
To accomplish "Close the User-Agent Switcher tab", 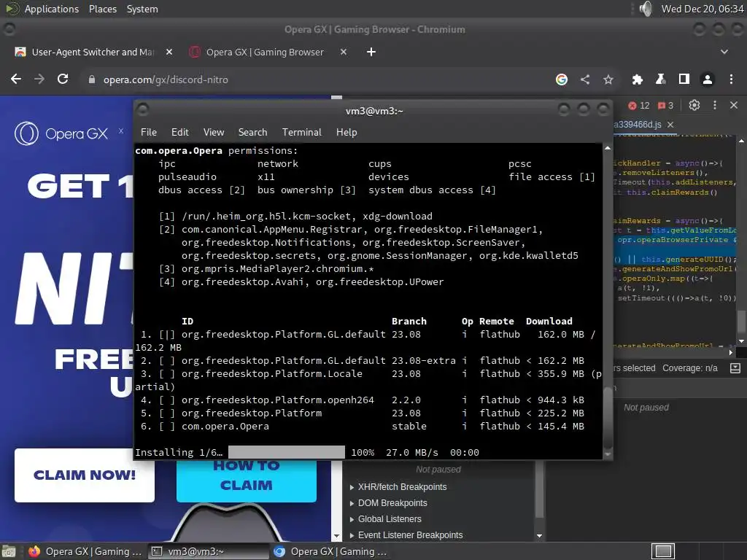I will (x=169, y=52).
